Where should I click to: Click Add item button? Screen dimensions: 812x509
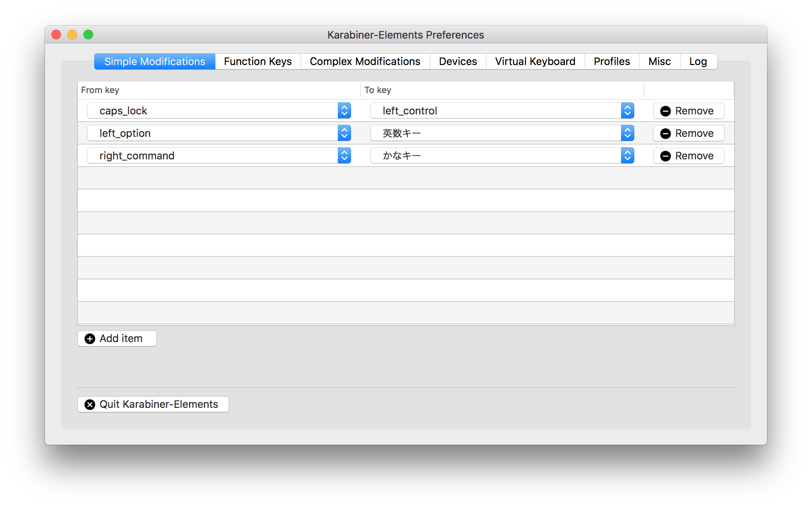pyautogui.click(x=117, y=338)
